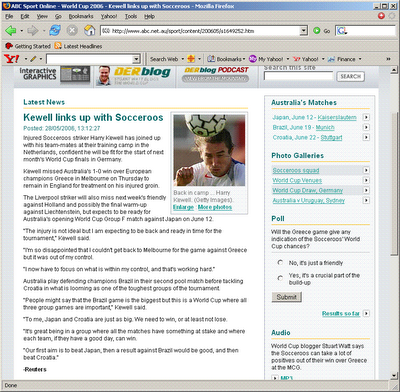Open the Stuttgart venue link

(x=331, y=137)
